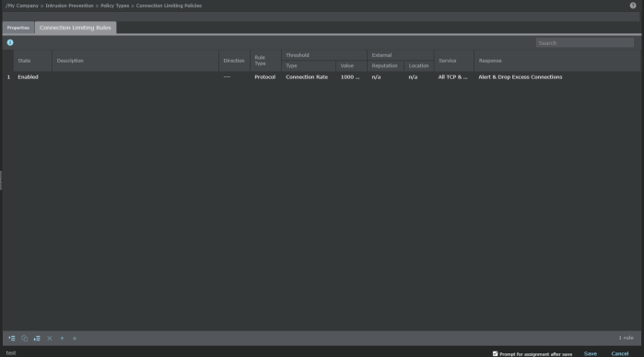
Task: Move rule down with arrow icon
Action: (75, 338)
